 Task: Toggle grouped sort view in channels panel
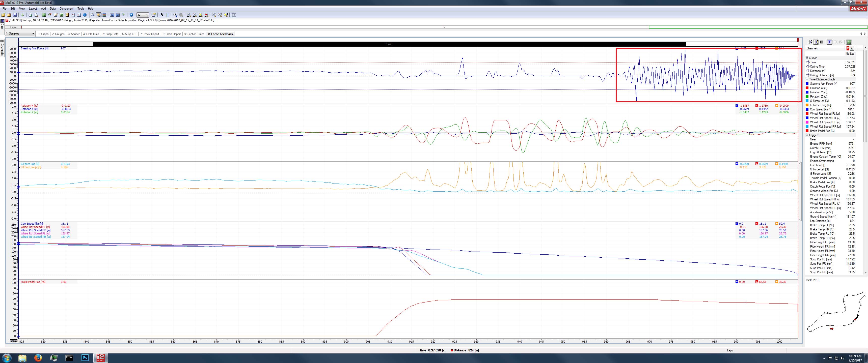click(x=816, y=42)
